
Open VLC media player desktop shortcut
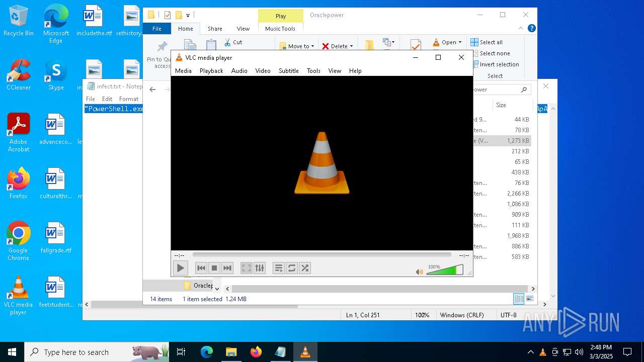coord(19,295)
